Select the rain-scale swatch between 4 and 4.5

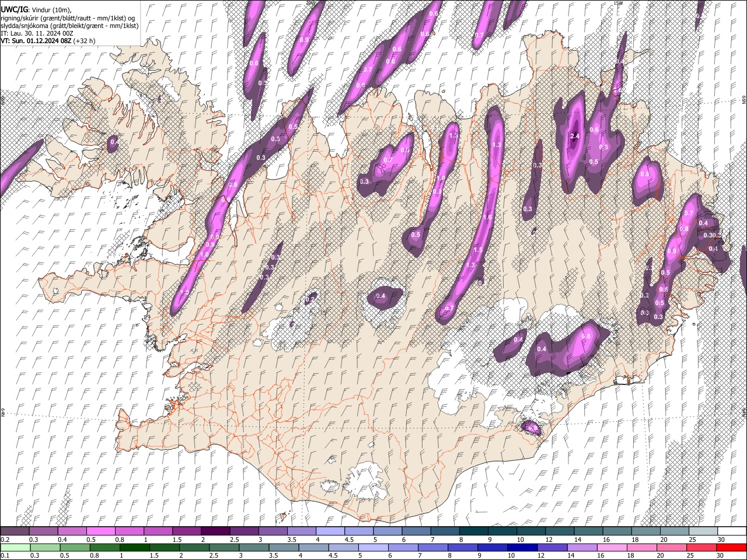(313, 547)
